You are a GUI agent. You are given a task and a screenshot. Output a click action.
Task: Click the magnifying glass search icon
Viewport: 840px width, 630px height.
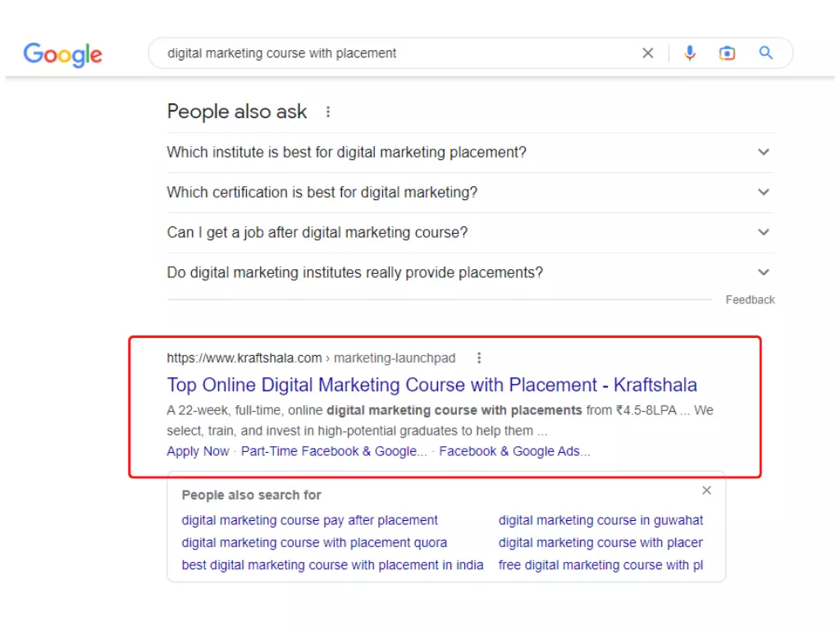(765, 52)
